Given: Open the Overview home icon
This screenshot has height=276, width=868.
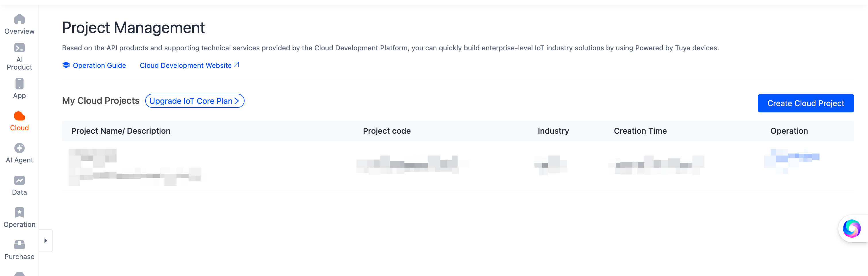Looking at the screenshot, I should pos(20,19).
